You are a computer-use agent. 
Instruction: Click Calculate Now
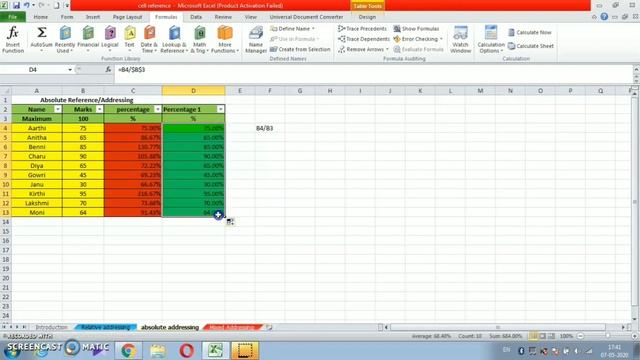pos(530,32)
